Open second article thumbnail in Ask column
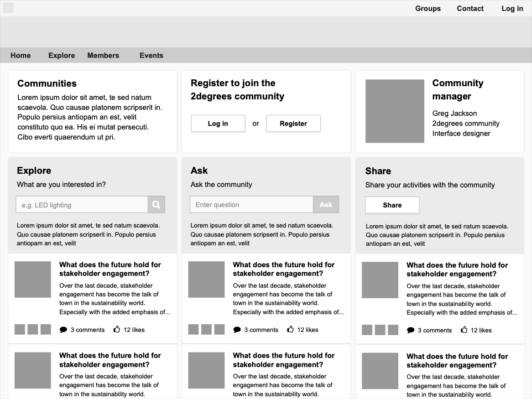532x399 pixels. (x=206, y=370)
